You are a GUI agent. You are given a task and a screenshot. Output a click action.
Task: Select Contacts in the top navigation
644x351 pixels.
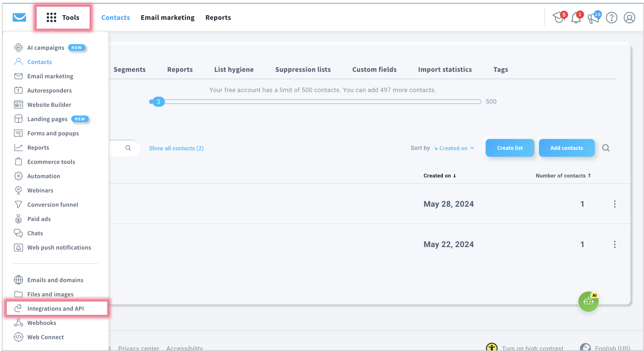(x=115, y=17)
